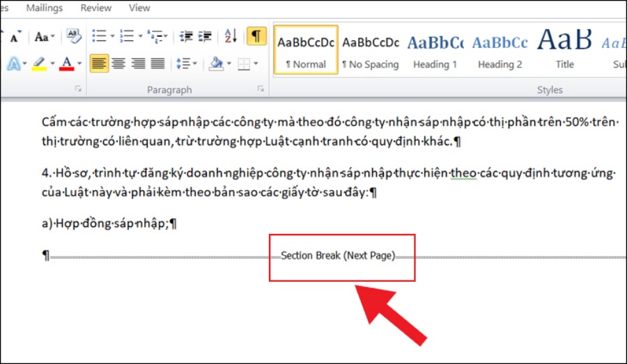Apply bullet list formatting
The image size is (627, 364).
click(x=100, y=36)
